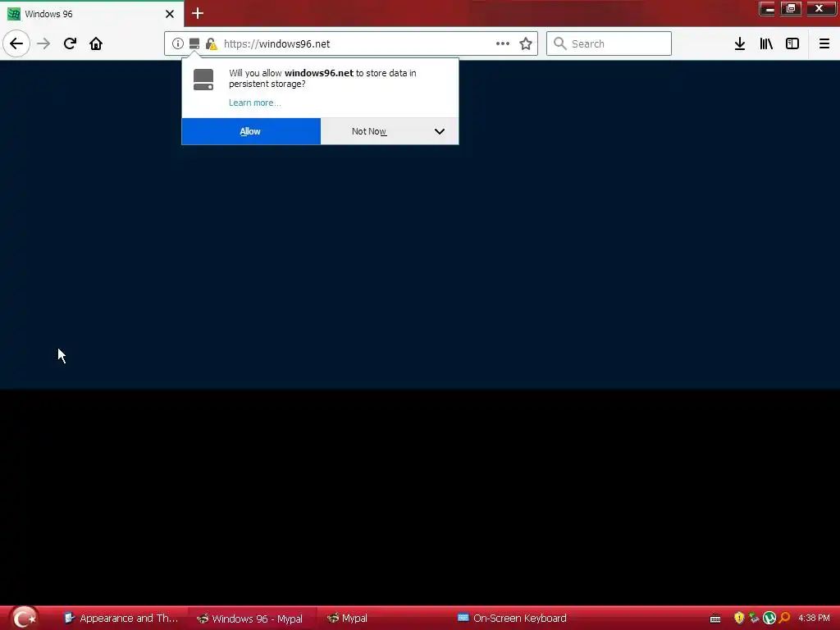The image size is (840, 630).
Task: Click the padlock with warning icon
Action: click(x=211, y=43)
